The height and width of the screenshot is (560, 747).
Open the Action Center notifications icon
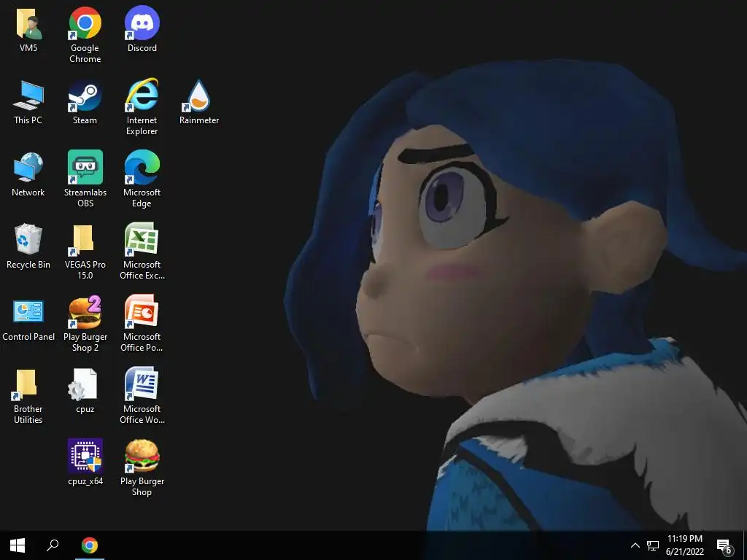click(x=724, y=545)
